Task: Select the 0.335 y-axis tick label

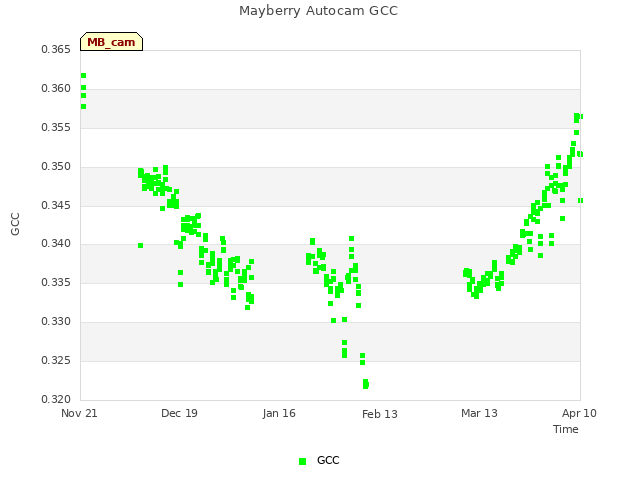Action: (56, 282)
